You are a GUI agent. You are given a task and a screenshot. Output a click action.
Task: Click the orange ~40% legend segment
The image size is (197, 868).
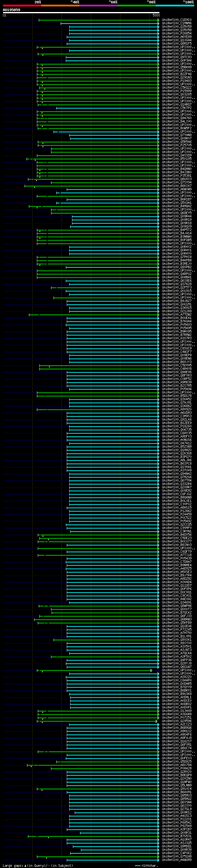tap(60, 6)
